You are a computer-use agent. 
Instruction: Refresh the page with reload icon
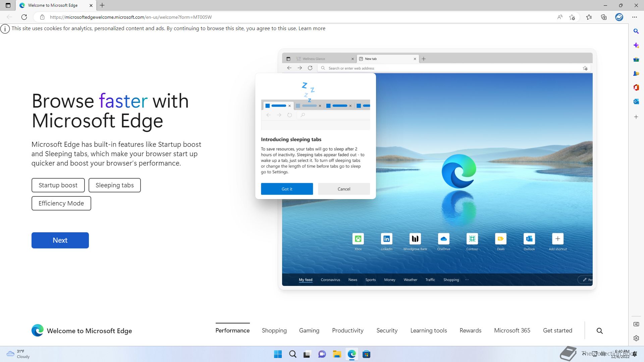tap(24, 17)
